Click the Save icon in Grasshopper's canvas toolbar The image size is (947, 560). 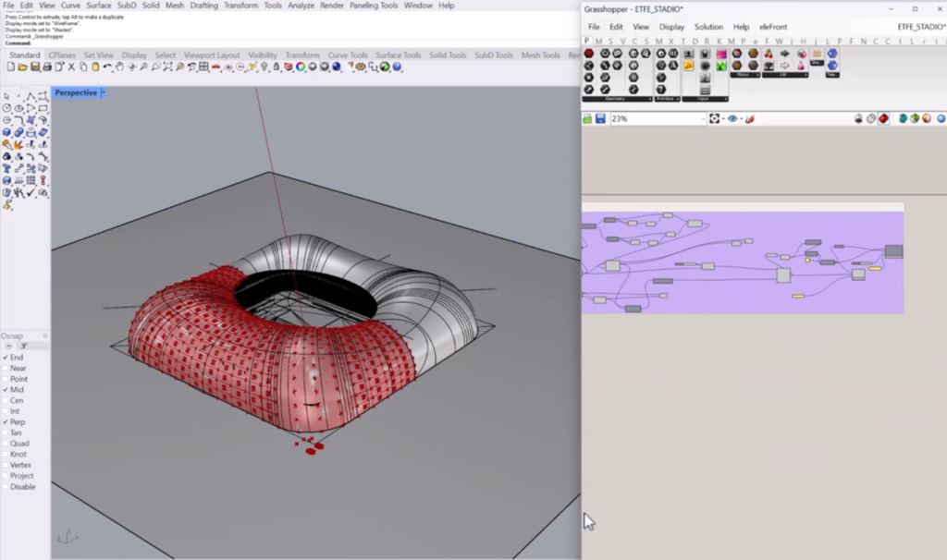point(600,119)
